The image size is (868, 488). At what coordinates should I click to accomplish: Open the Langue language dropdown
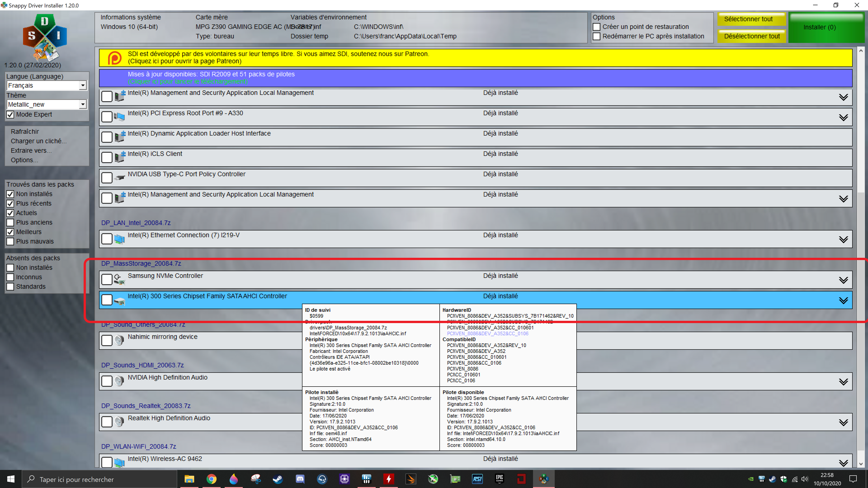(x=83, y=86)
